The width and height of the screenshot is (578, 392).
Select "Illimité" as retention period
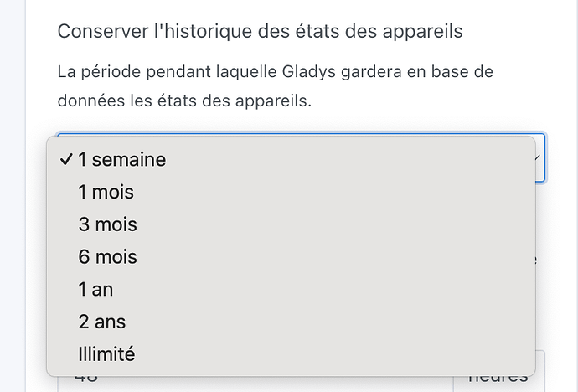click(x=106, y=353)
